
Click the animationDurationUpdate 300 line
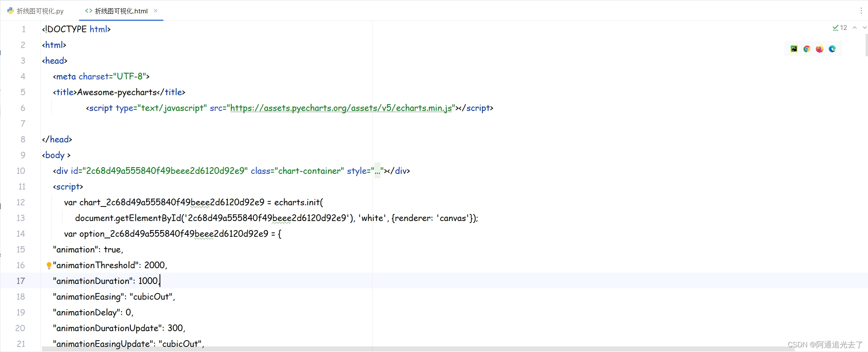[119, 328]
